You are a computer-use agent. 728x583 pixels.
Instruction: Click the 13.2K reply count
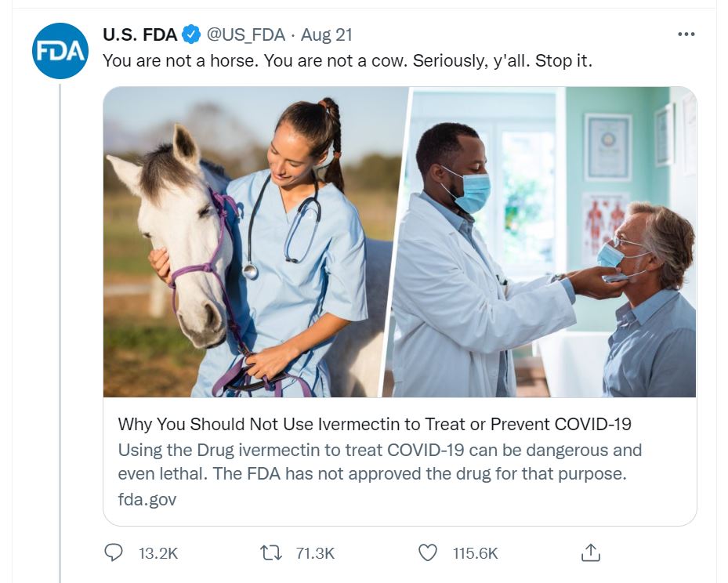(x=158, y=553)
